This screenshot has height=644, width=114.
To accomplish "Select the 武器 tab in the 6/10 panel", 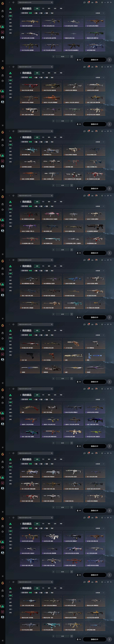I will pos(37,266).
